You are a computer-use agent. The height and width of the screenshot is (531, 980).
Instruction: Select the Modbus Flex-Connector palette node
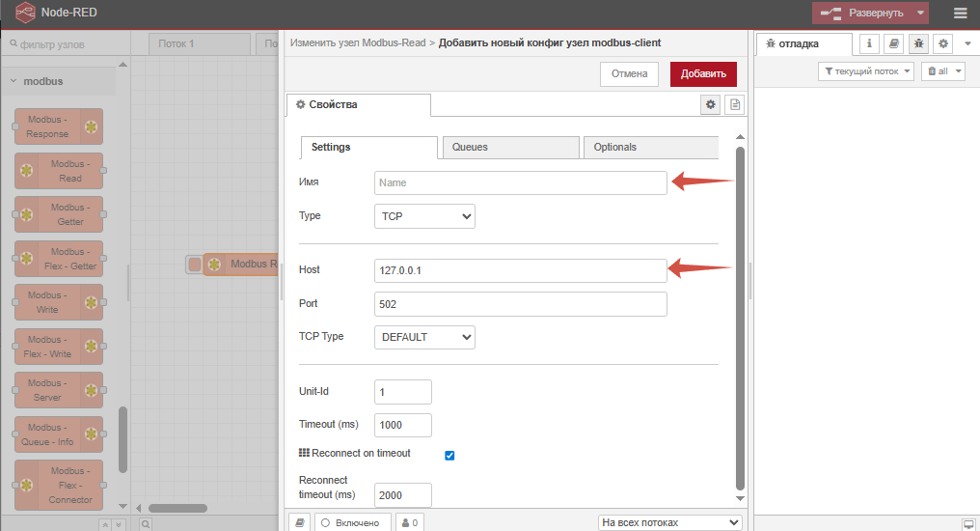pyautogui.click(x=59, y=486)
